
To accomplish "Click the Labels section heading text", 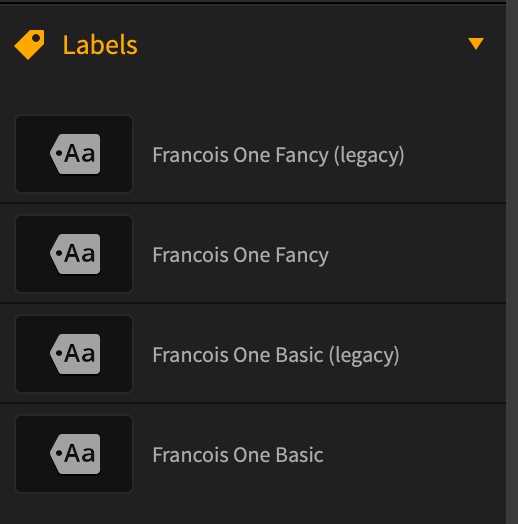I will [x=100, y=45].
